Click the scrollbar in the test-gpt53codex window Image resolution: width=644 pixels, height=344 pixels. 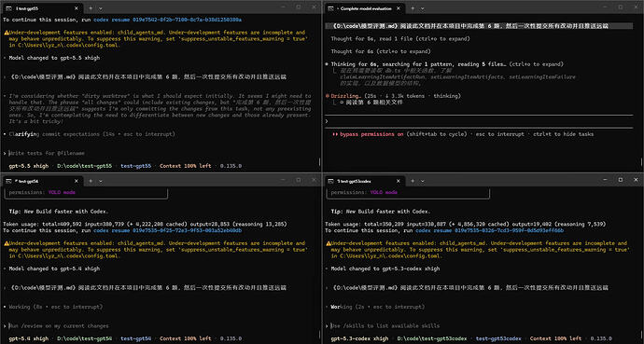coord(642,335)
